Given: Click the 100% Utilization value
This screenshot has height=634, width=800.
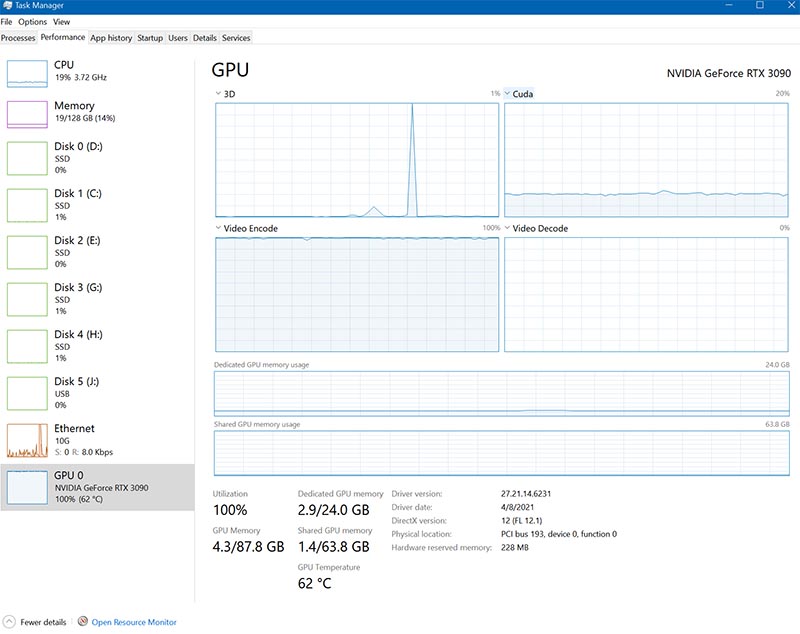Looking at the screenshot, I should tap(230, 510).
